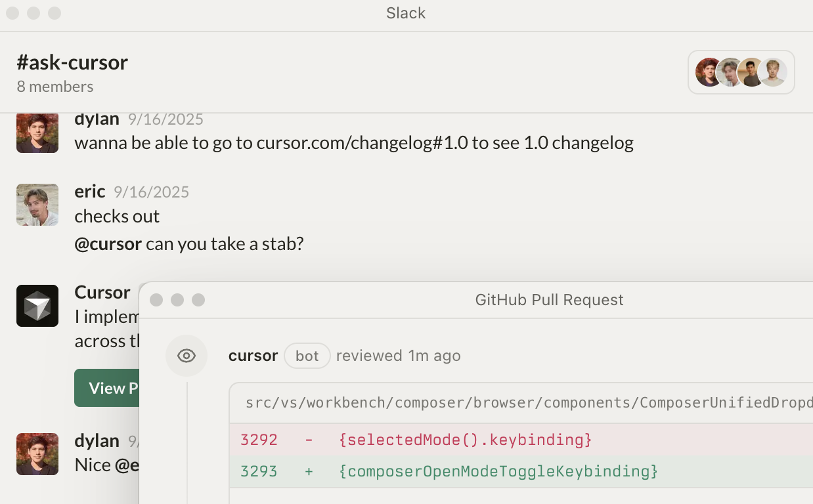This screenshot has width=813, height=504.
Task: Click the Cursor bot cube avatar
Action: click(37, 306)
